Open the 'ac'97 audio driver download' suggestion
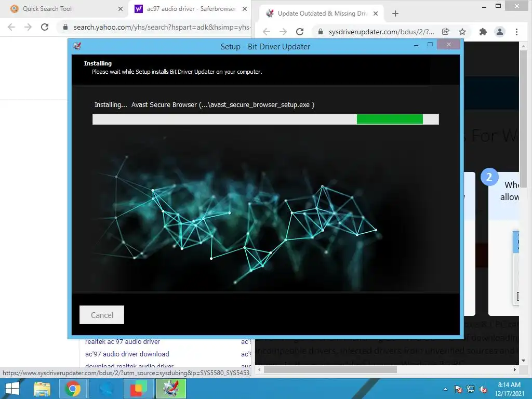This screenshot has height=399, width=532. (x=127, y=354)
